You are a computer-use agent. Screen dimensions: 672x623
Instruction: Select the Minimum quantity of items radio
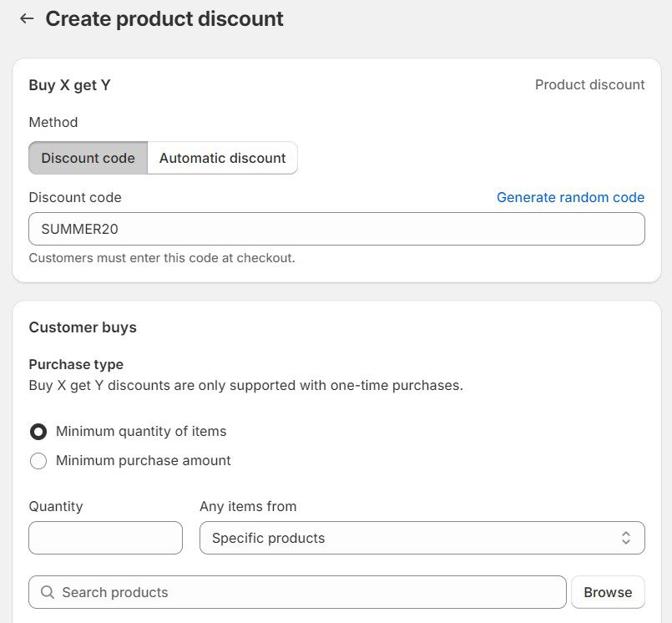(38, 432)
